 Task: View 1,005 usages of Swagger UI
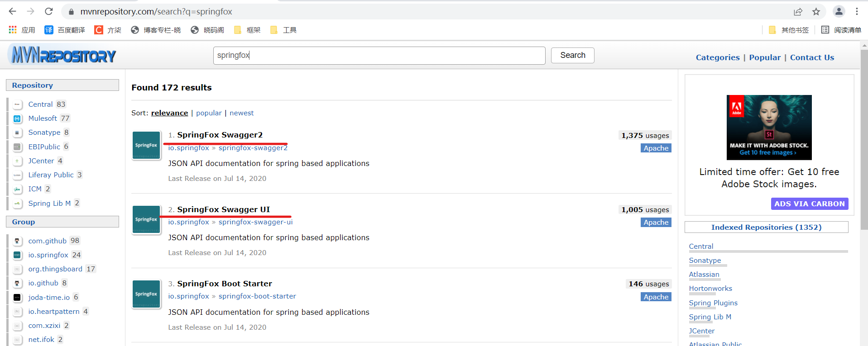coord(645,209)
